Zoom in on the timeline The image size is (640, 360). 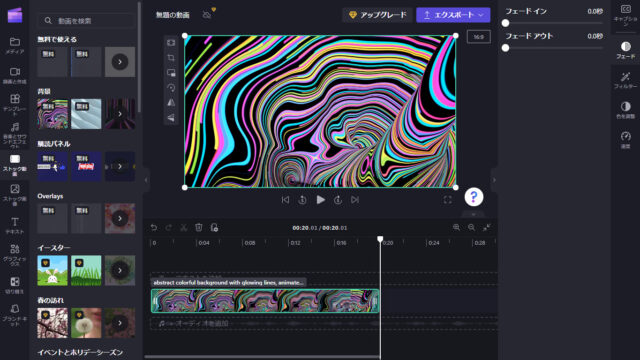point(456,227)
